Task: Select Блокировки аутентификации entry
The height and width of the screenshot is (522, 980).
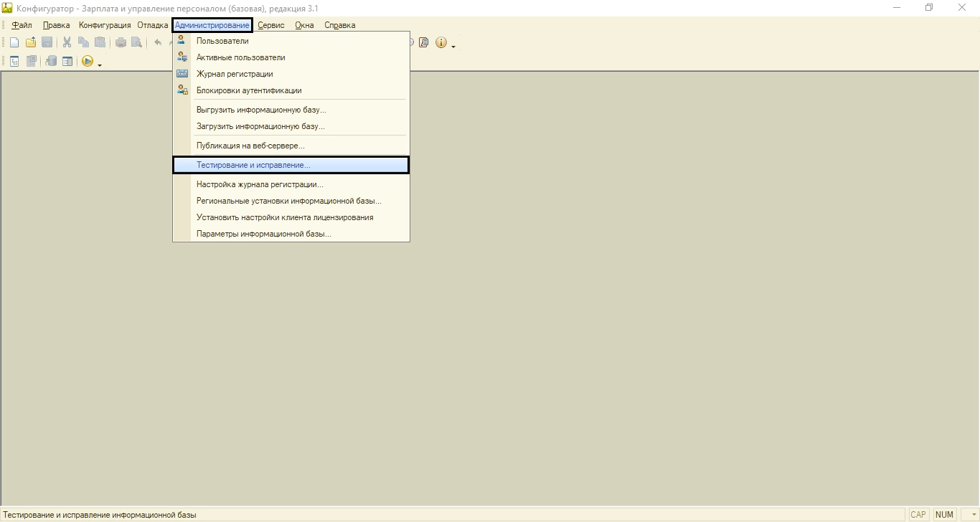Action: click(x=291, y=90)
